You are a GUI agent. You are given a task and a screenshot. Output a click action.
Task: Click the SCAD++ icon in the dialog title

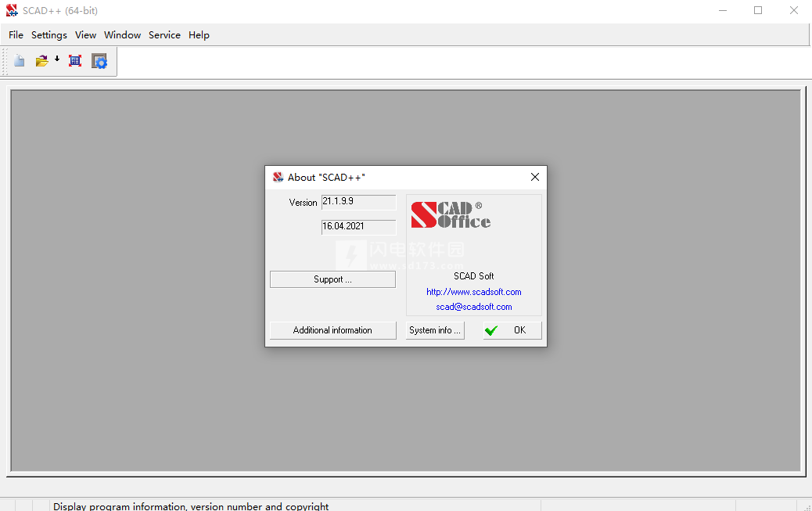278,177
